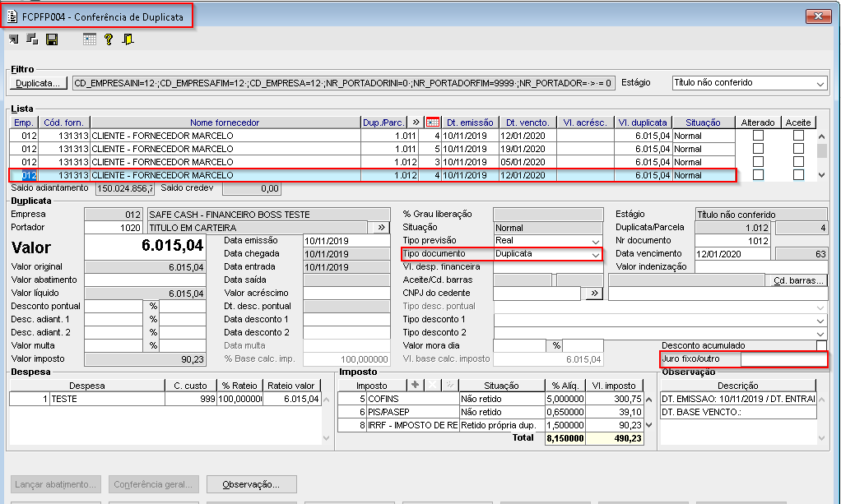Click the yellow question mark help icon
The height and width of the screenshot is (504, 841).
coord(109,39)
